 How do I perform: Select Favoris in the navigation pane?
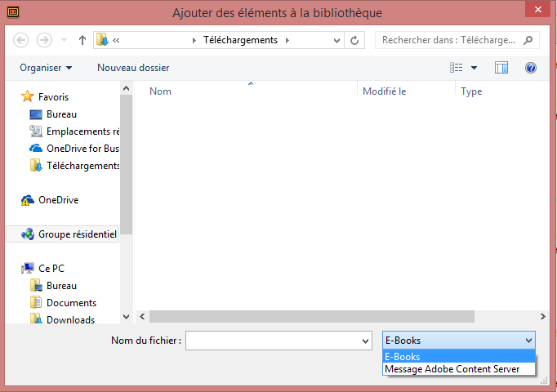pyautogui.click(x=53, y=97)
